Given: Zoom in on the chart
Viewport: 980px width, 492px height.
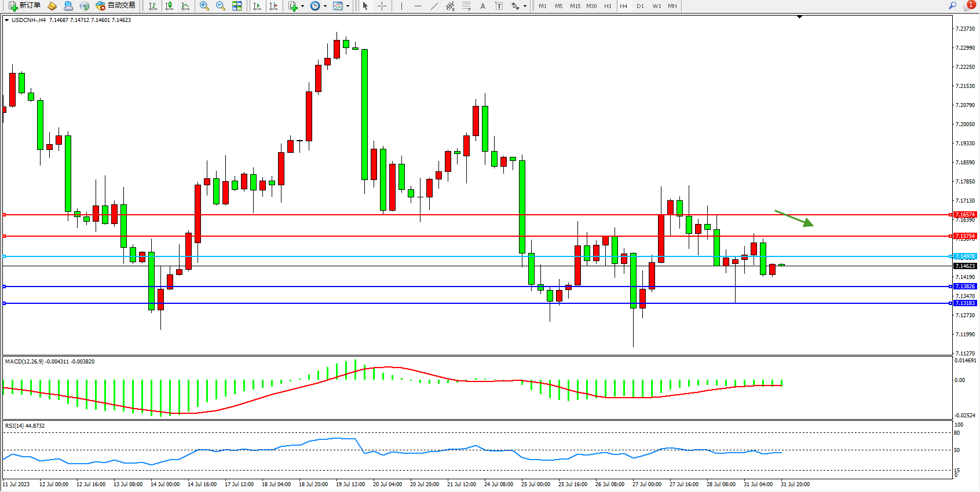Looking at the screenshot, I should tap(204, 6).
